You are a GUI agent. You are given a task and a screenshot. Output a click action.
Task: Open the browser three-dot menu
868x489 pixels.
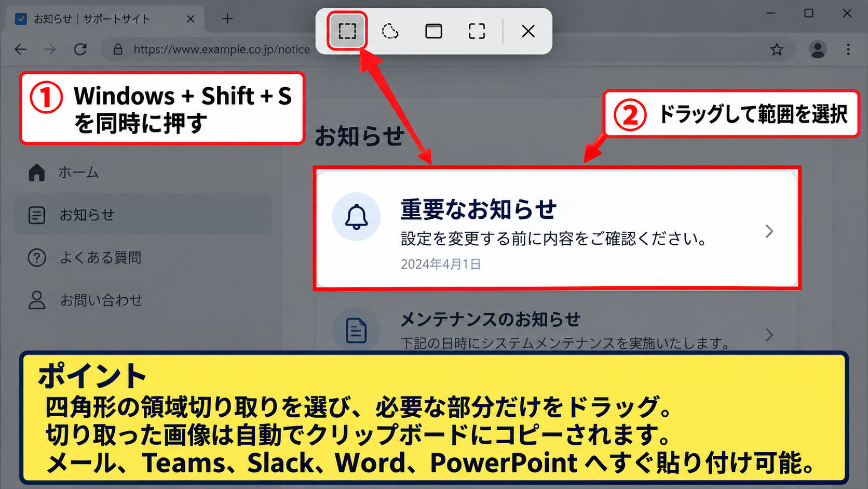848,49
